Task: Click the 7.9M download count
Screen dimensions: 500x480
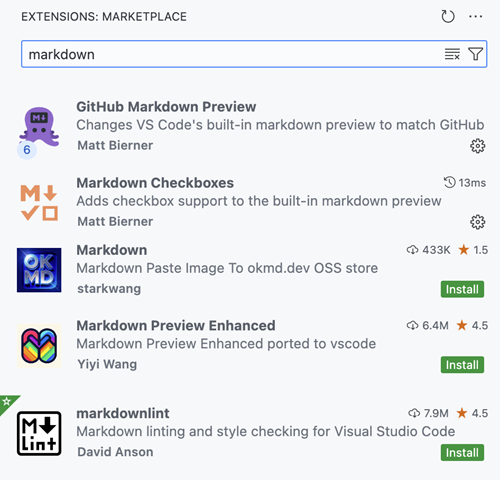Action: pyautogui.click(x=428, y=413)
